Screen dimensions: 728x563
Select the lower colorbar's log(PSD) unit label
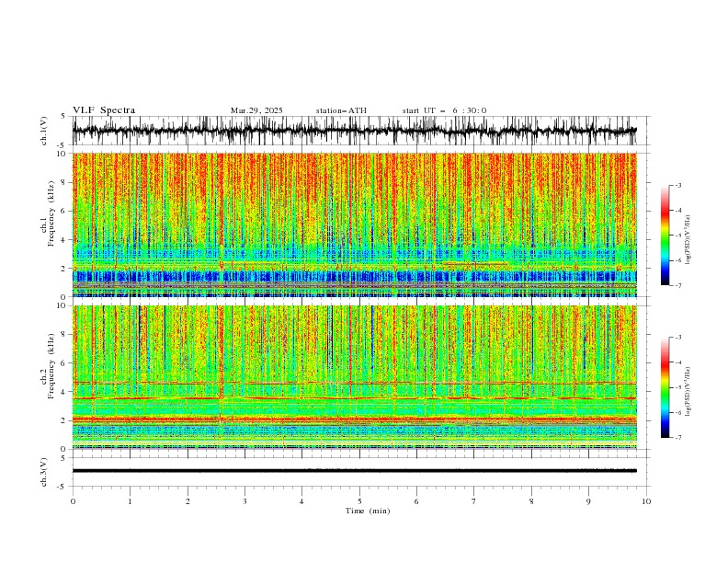[688, 391]
